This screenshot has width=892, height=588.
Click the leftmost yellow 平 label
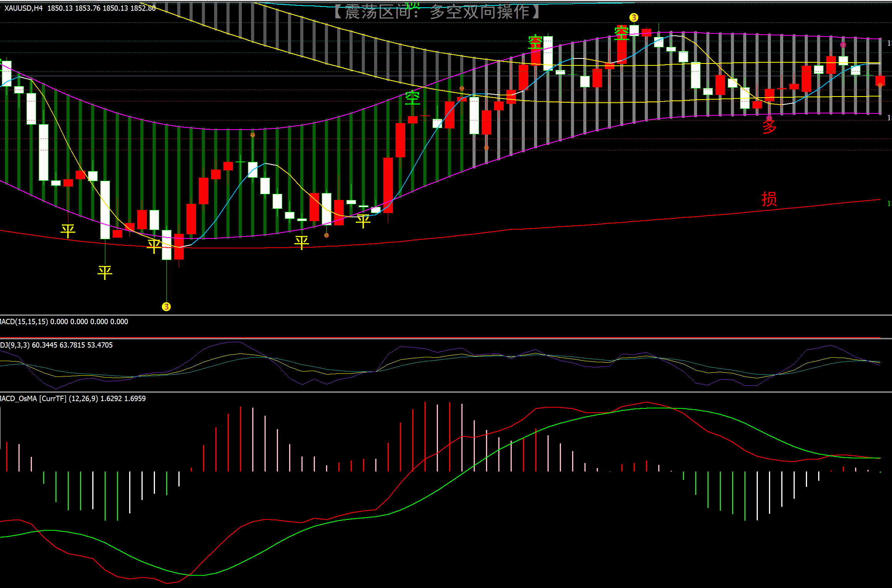68,231
